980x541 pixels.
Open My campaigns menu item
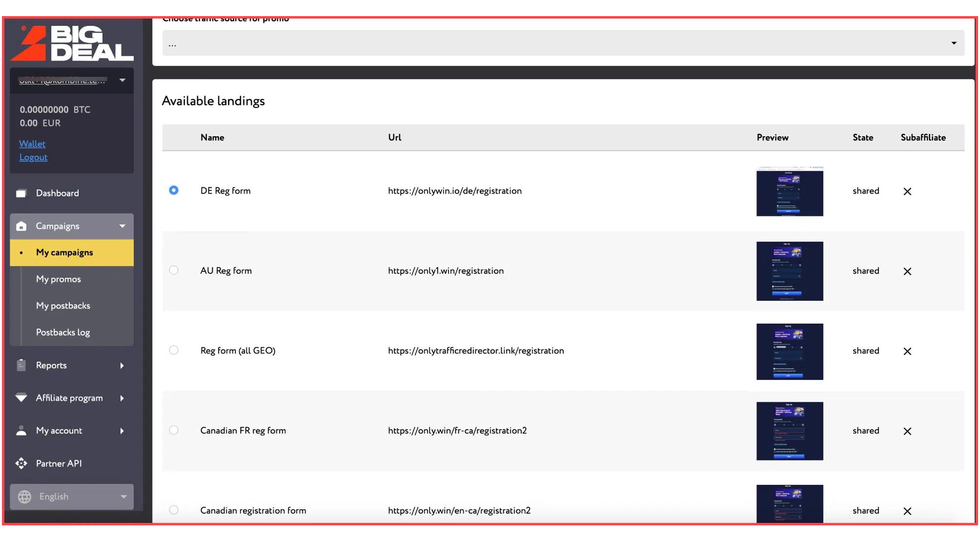[x=72, y=252]
